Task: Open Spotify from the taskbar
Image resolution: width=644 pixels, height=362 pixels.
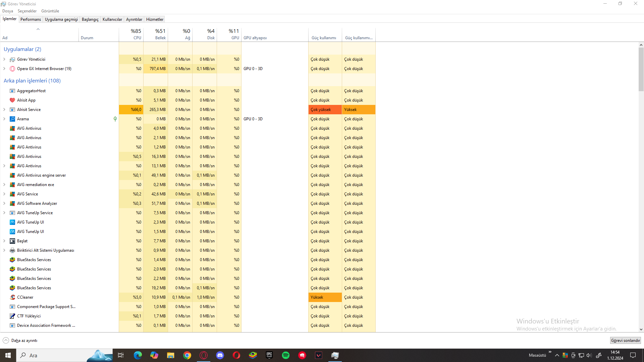Action: (286, 355)
